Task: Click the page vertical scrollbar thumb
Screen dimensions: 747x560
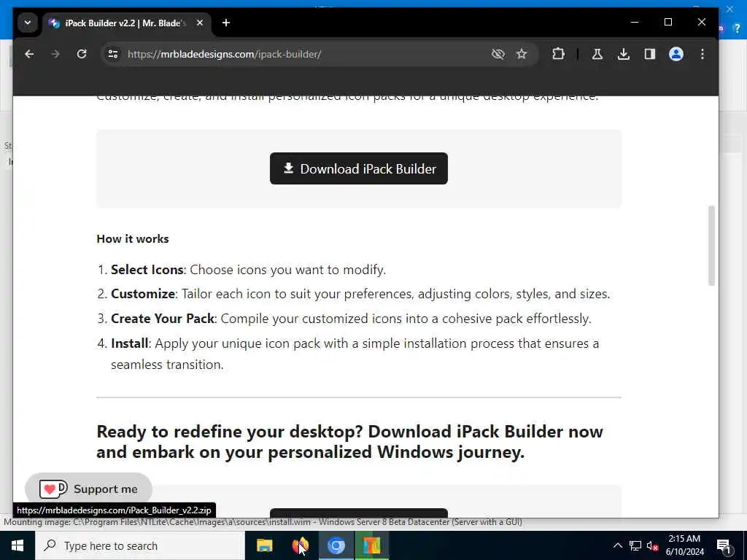Action: [x=711, y=246]
